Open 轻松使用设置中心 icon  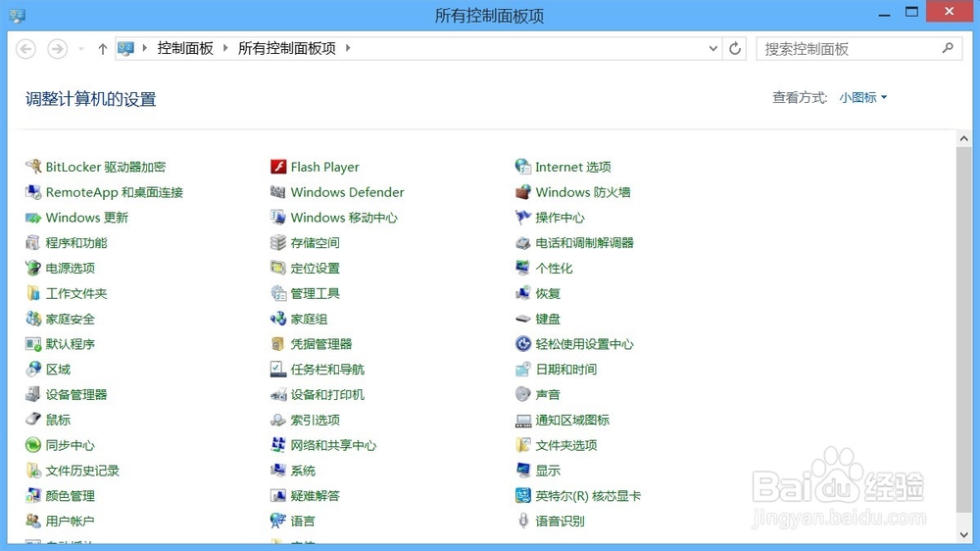[523, 344]
